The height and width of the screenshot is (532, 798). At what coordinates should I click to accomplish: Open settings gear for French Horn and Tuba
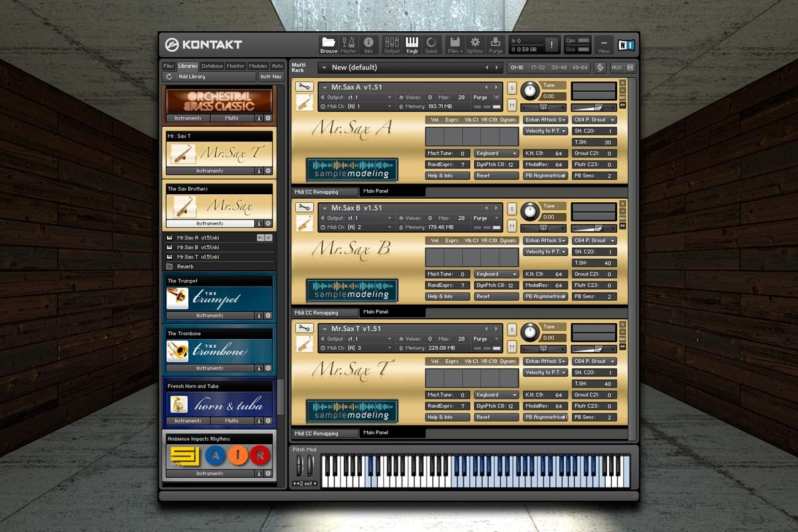[268, 420]
